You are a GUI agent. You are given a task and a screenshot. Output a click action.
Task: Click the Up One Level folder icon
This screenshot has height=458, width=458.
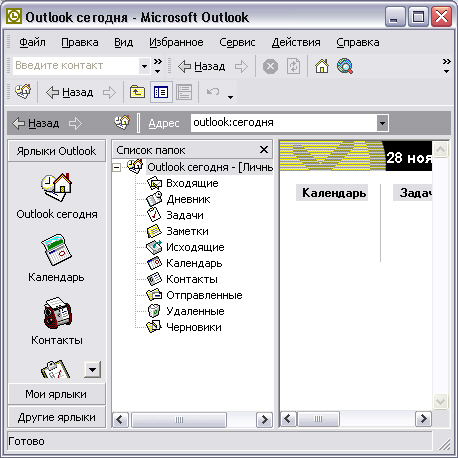pyautogui.click(x=137, y=92)
